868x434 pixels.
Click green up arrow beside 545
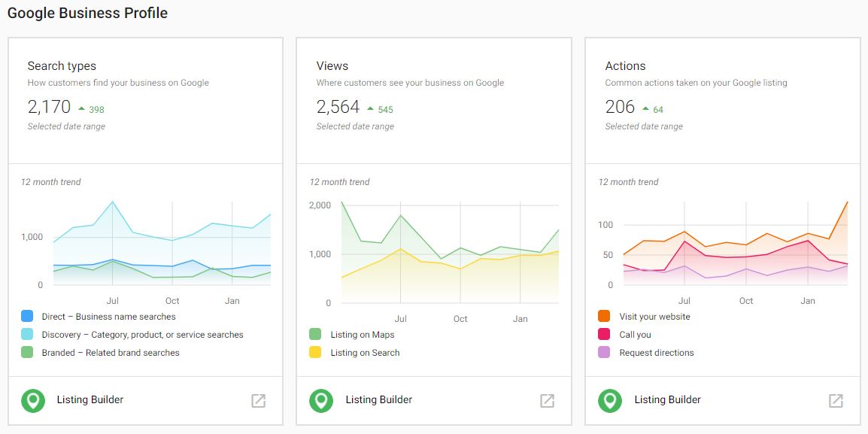370,109
